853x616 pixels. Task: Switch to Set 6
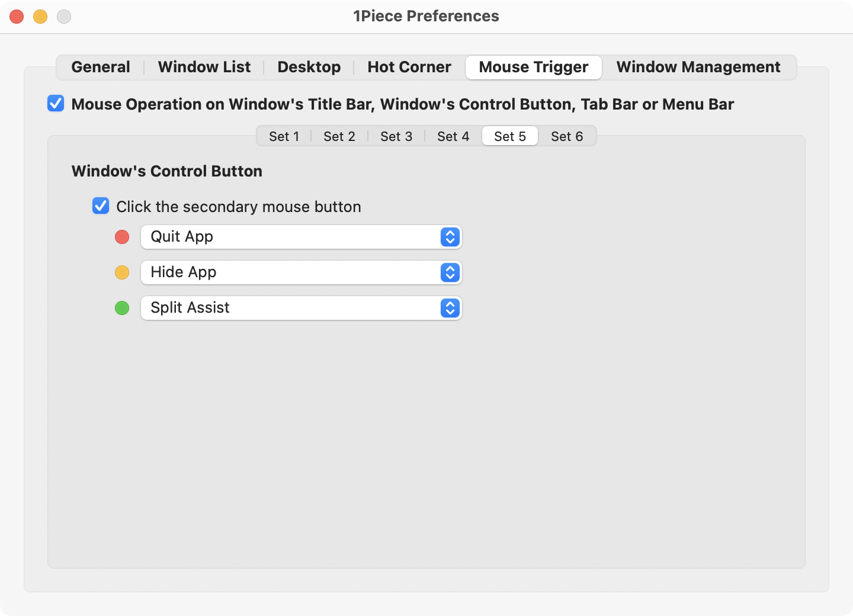567,136
